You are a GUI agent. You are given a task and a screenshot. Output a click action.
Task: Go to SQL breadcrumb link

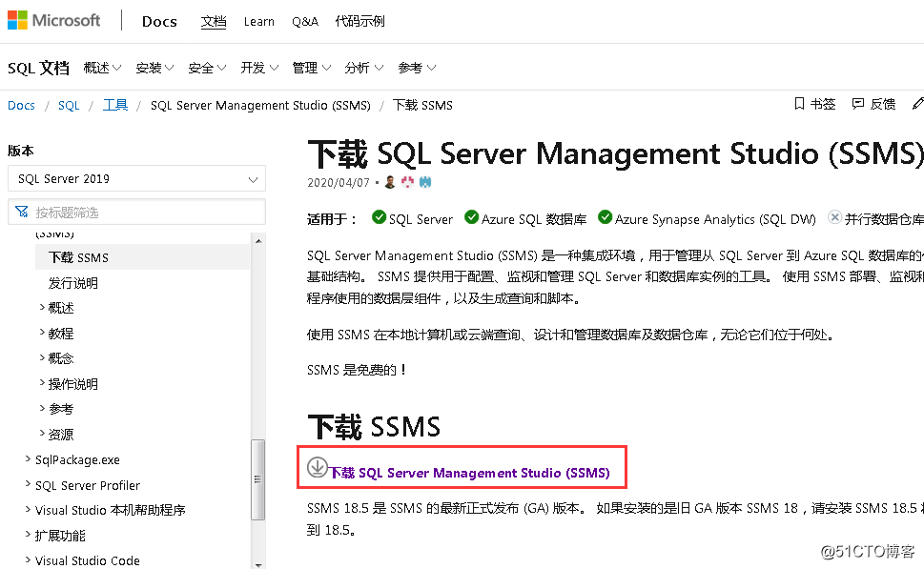(x=69, y=106)
